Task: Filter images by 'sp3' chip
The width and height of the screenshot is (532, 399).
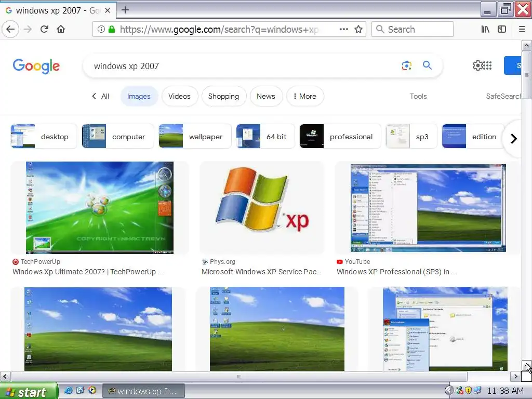Action: [x=411, y=137]
